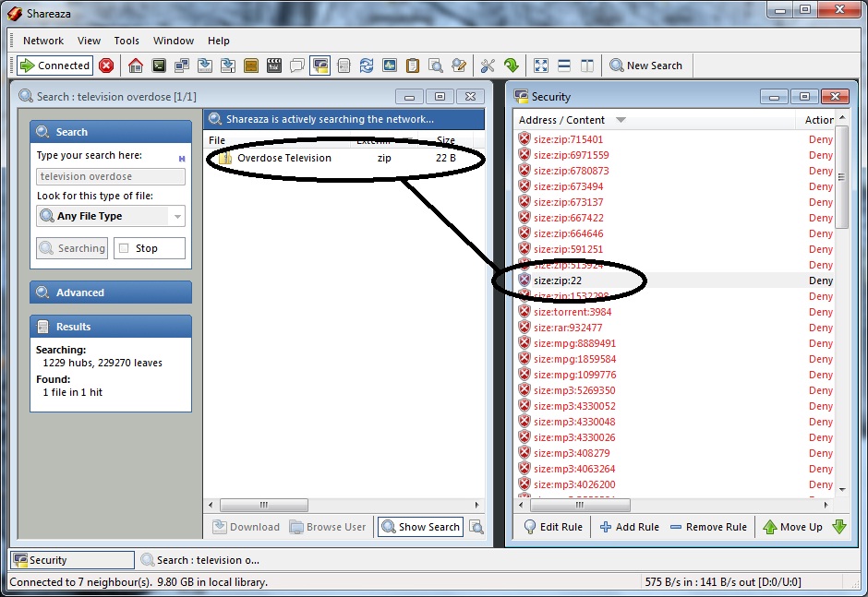Click the red Disconnect icon in toolbar
Screen dimensions: 868x597
(106, 66)
